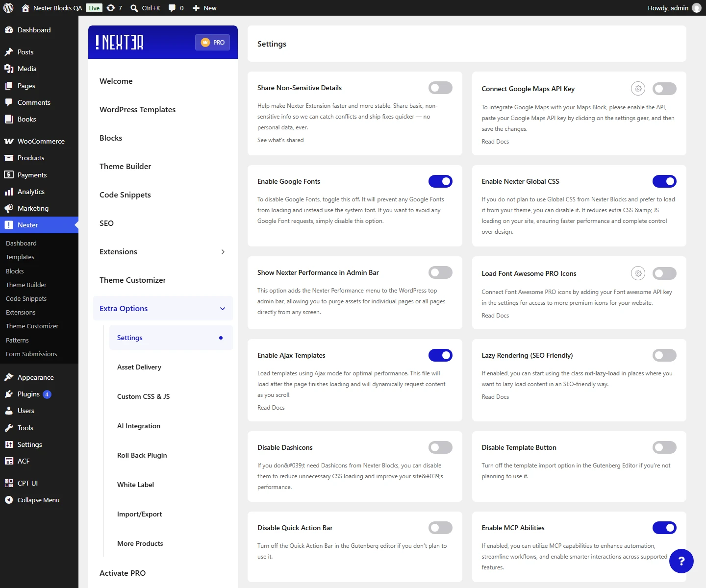Image resolution: width=706 pixels, height=588 pixels.
Task: Open the round help question mark button
Action: 681,561
